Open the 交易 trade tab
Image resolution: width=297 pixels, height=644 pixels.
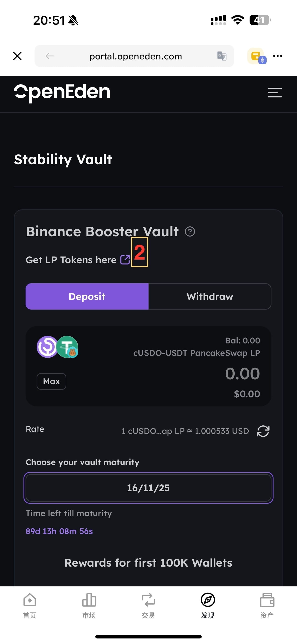[148, 605]
